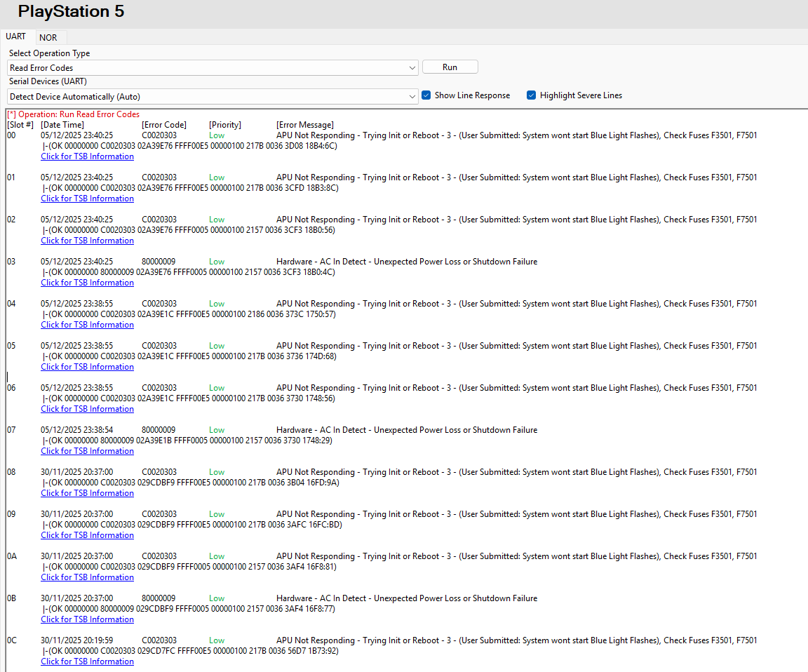The image size is (808, 672).
Task: Open TSB Information link for slot 01
Action: coord(87,199)
